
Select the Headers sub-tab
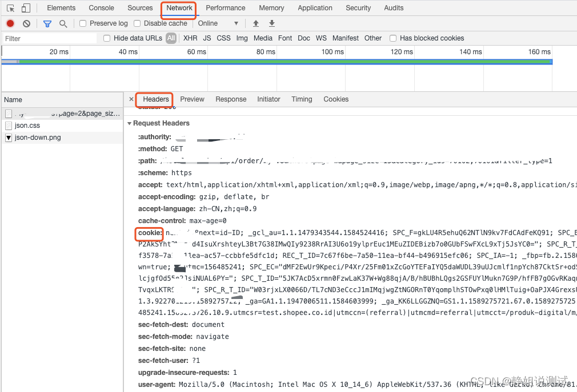click(x=156, y=99)
